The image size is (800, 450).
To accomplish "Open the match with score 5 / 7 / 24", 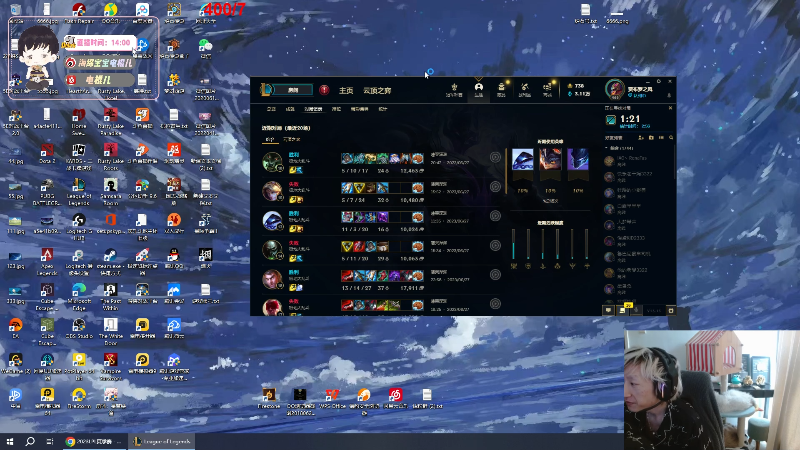I will click(382, 191).
